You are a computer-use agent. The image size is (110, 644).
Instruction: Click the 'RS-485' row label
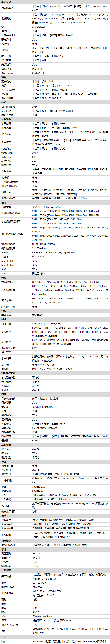(x=5, y=506)
